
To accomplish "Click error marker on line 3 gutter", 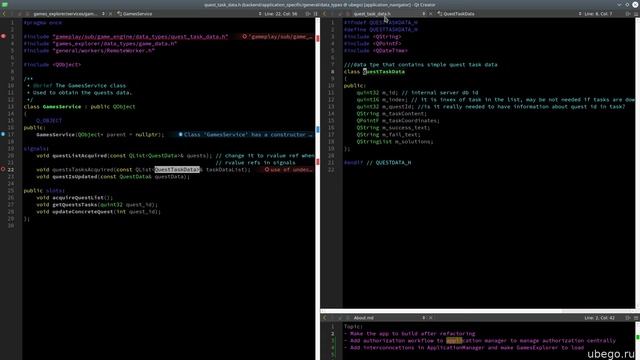I will pyautogui.click(x=3, y=37).
